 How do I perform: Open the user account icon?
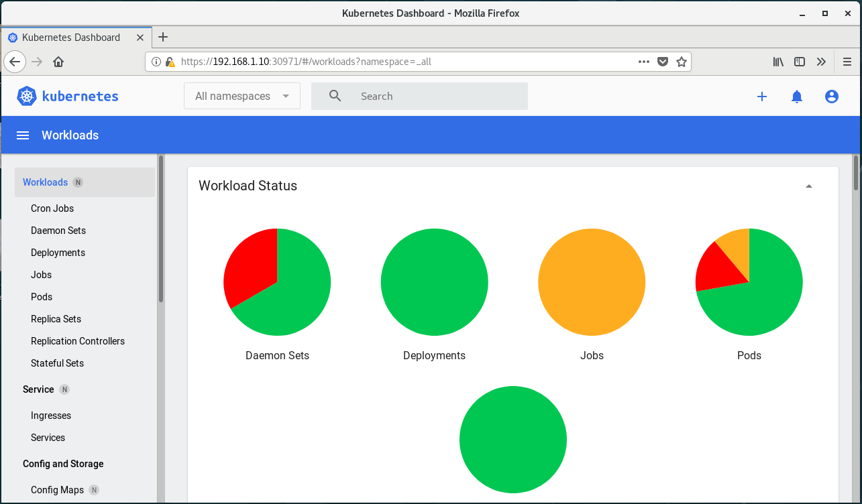click(x=832, y=97)
